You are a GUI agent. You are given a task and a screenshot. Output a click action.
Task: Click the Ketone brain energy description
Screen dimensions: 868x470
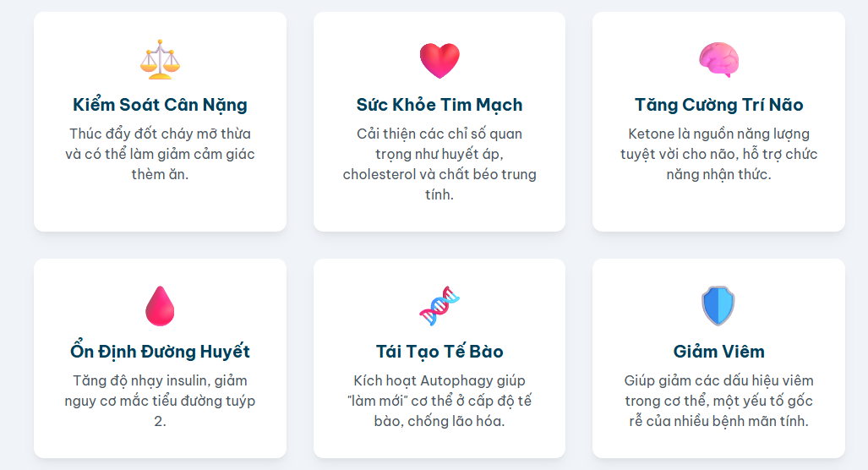click(x=718, y=154)
